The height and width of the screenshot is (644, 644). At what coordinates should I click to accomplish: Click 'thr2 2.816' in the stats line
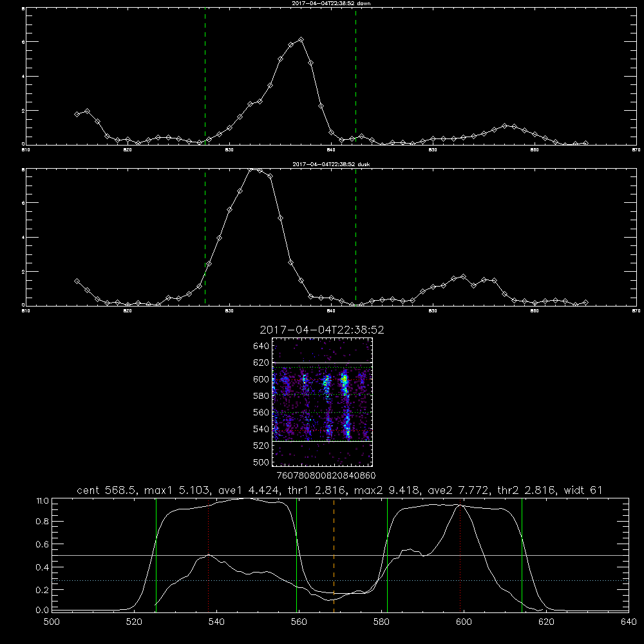(x=528, y=490)
